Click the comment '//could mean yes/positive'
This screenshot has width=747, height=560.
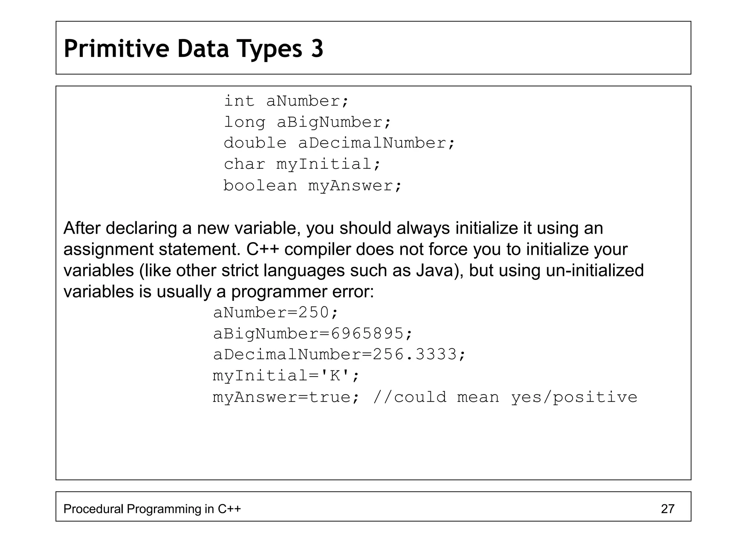point(505,397)
